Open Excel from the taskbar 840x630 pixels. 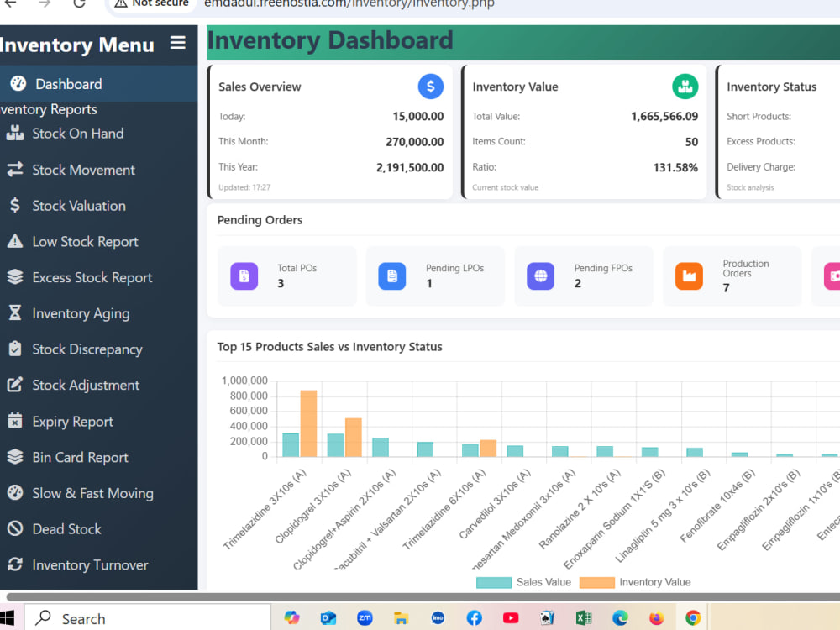(584, 617)
